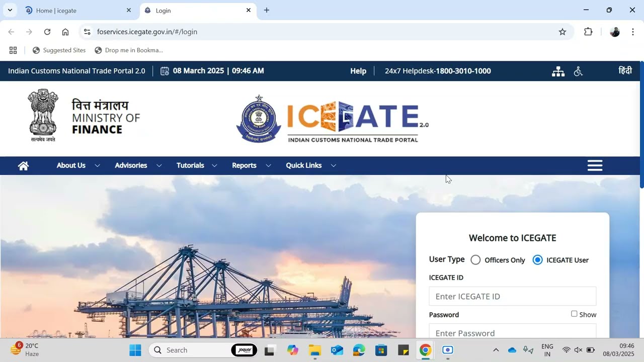Image resolution: width=644 pixels, height=362 pixels.
Task: Select the ICEGATE User radio button
Action: 537,260
